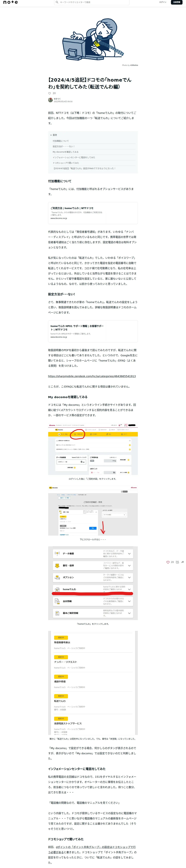
Task: Jump to My docomoを確認してみる in the contents
Action: (x=65, y=152)
